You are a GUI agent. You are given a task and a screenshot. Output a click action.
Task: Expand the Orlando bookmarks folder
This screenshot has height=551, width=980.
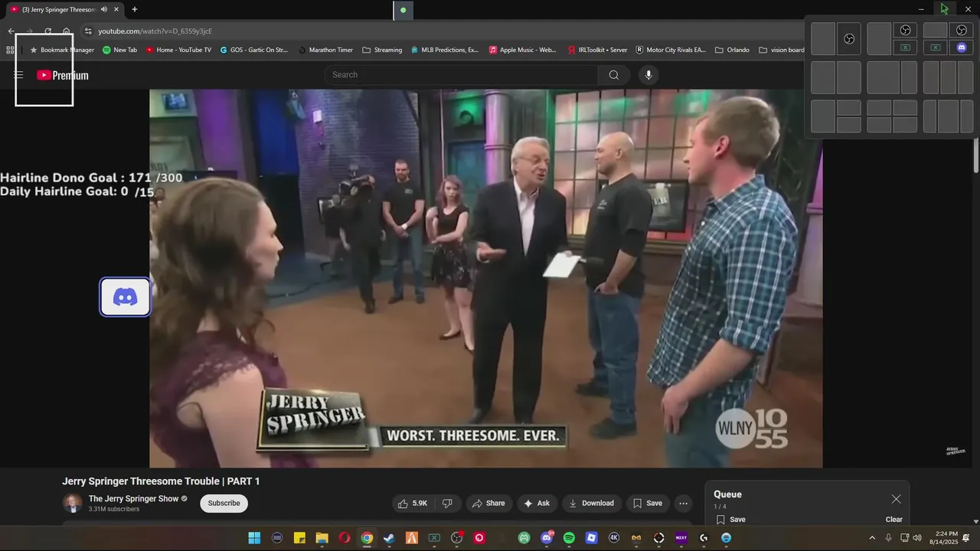(x=732, y=50)
